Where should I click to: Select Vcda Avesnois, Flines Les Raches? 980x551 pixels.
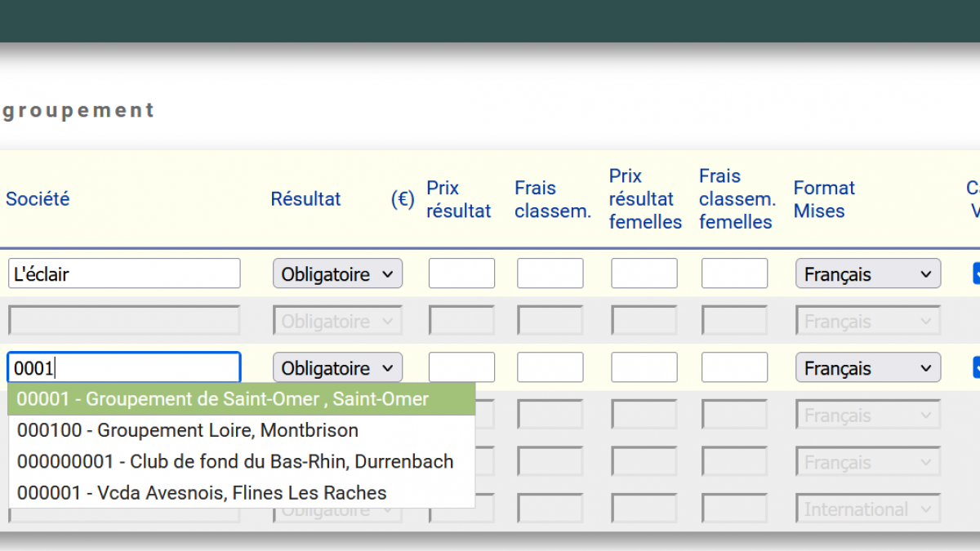click(201, 493)
